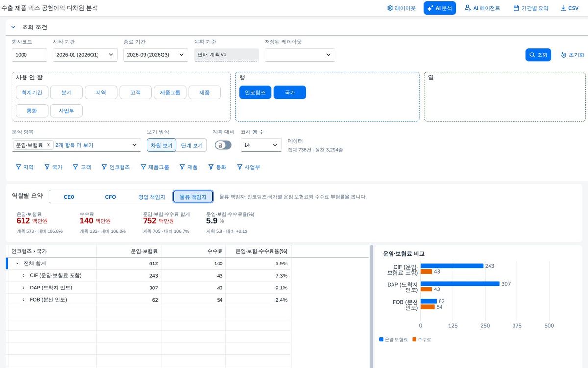Expand the FOB (본선 인도) row
588x368 pixels.
coord(24,300)
